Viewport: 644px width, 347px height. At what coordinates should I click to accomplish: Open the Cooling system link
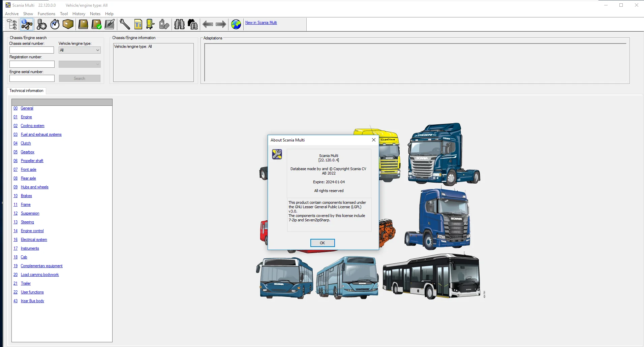click(32, 126)
